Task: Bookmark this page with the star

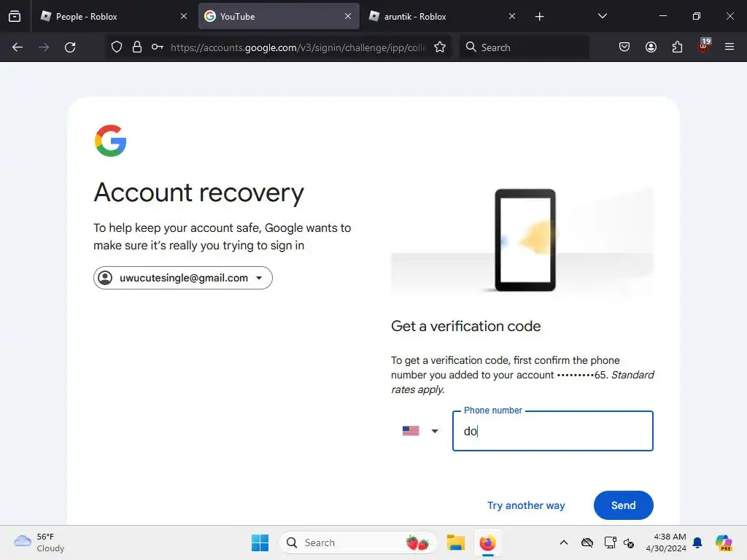Action: 440,47
